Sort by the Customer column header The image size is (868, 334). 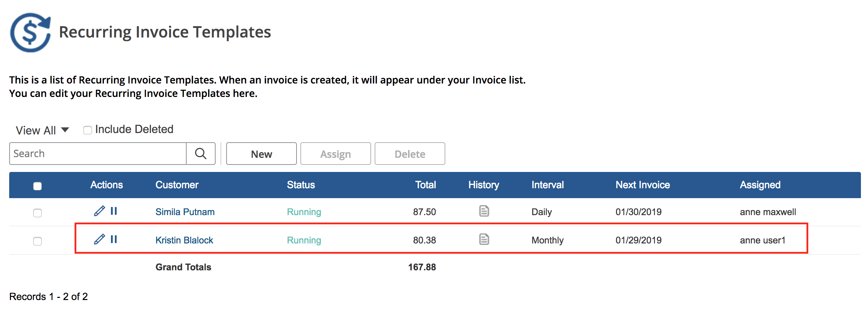click(177, 185)
